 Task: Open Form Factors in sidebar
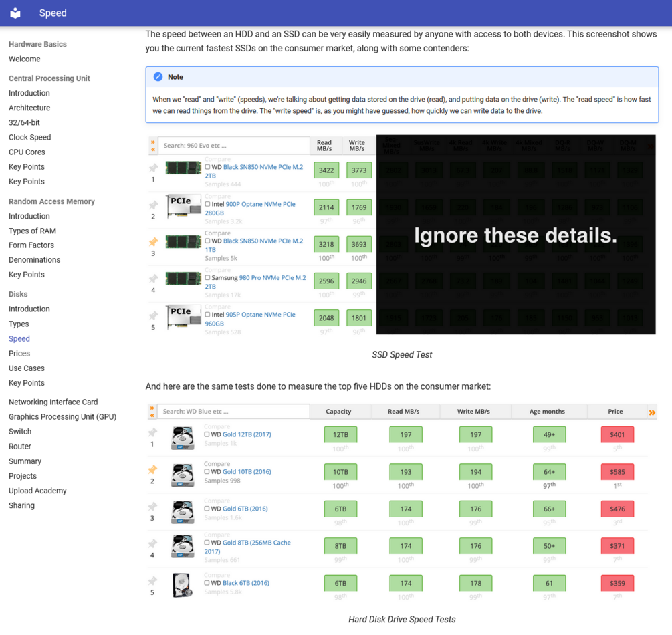click(x=31, y=245)
